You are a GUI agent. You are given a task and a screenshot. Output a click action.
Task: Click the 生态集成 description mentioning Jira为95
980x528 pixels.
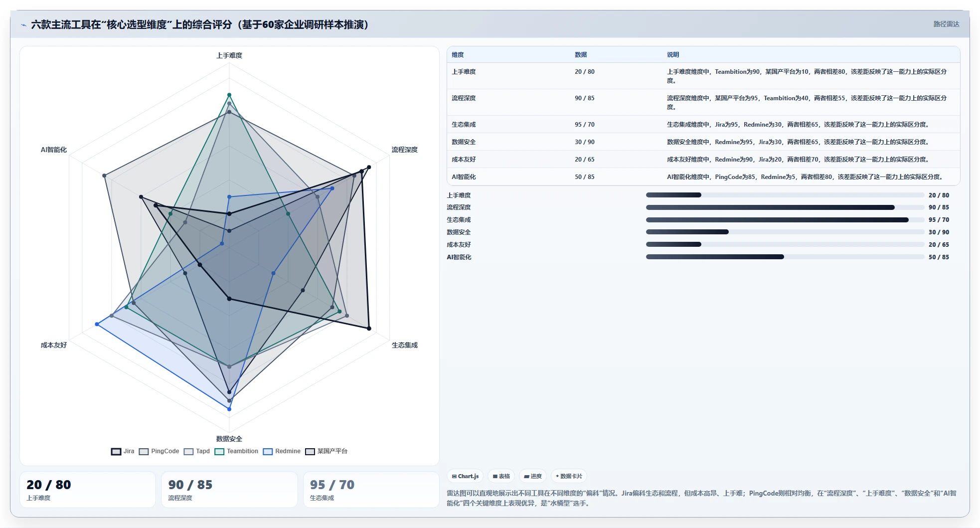coord(798,125)
